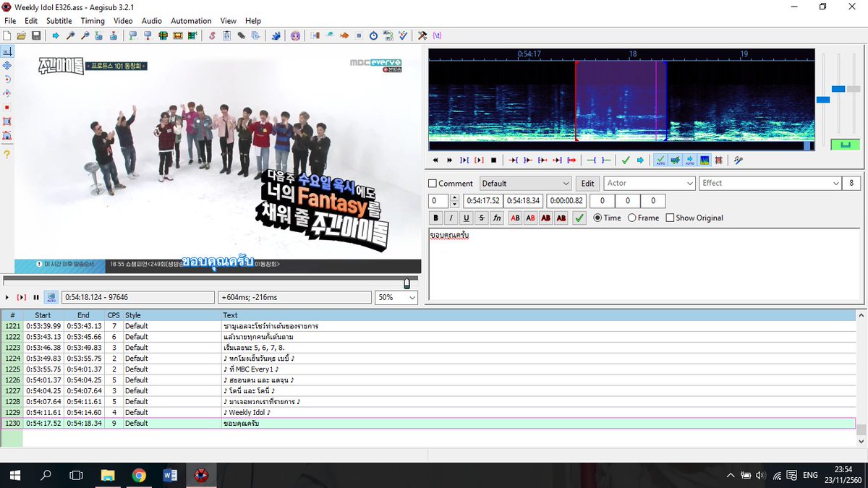868x488 pixels.
Task: Select subtitle row 1229 Weekly Idol
Action: (x=428, y=412)
